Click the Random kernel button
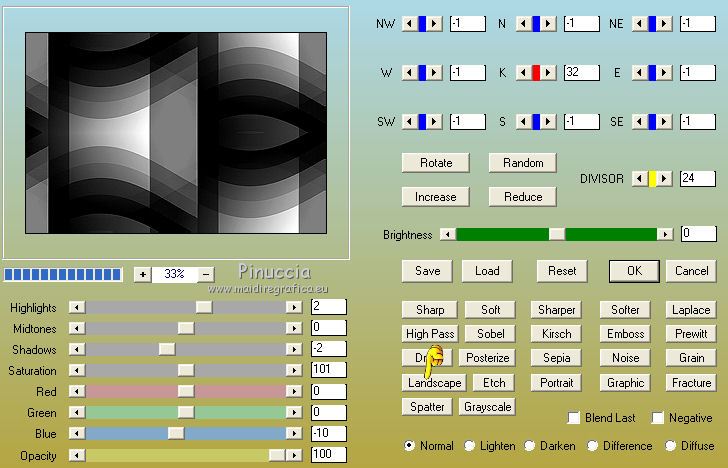The height and width of the screenshot is (468, 728). point(523,163)
